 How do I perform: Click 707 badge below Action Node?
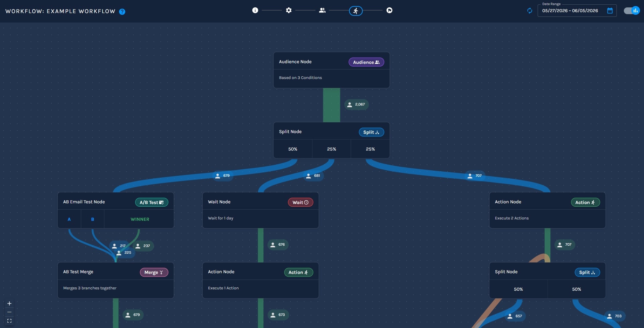coord(564,245)
